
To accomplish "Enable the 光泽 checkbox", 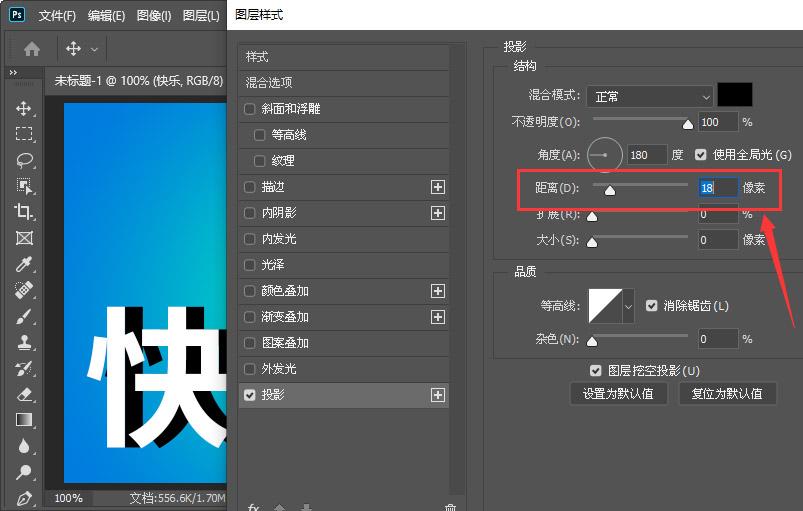I will (x=249, y=265).
